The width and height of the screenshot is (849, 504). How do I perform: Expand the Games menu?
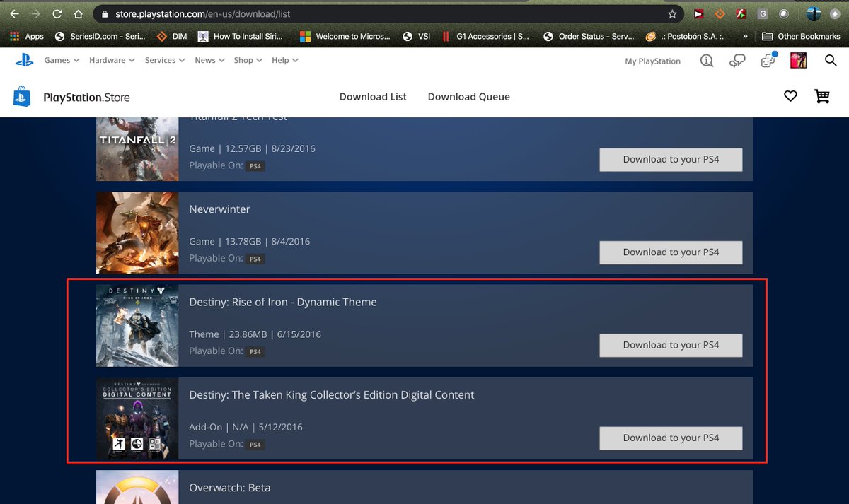click(x=61, y=61)
